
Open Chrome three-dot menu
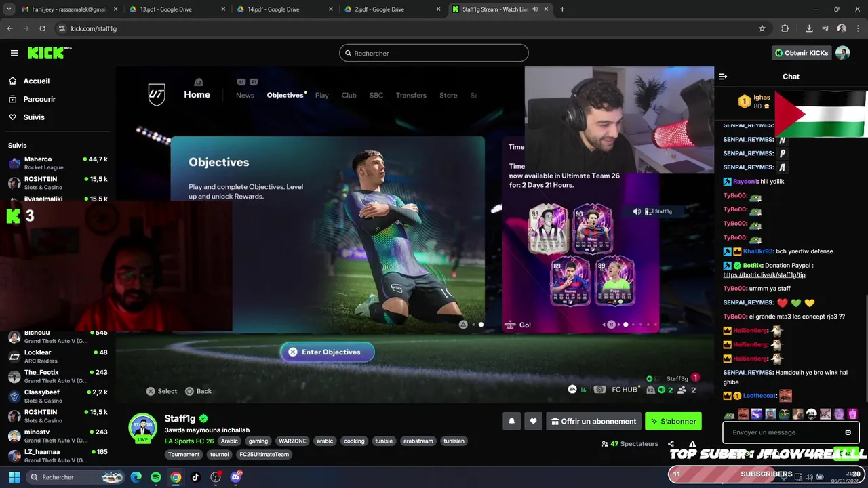point(857,28)
